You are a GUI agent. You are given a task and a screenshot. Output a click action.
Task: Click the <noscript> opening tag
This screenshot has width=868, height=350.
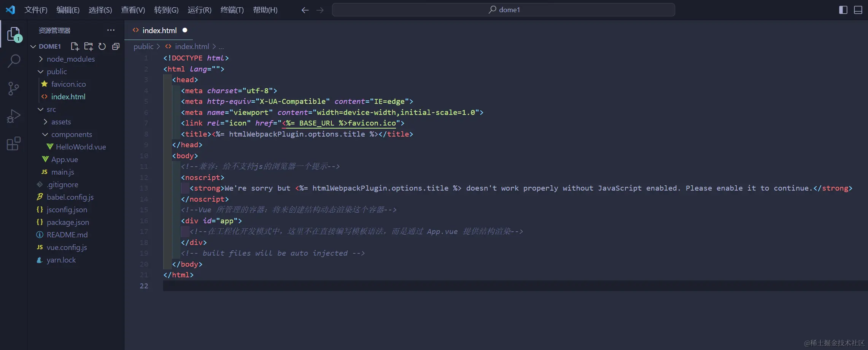(202, 178)
